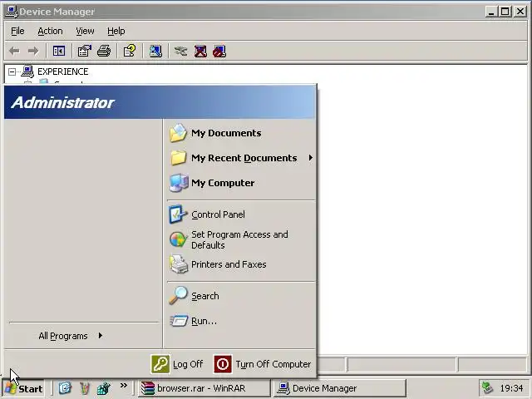
Task: Click the green Log Off key icon
Action: tap(160, 364)
